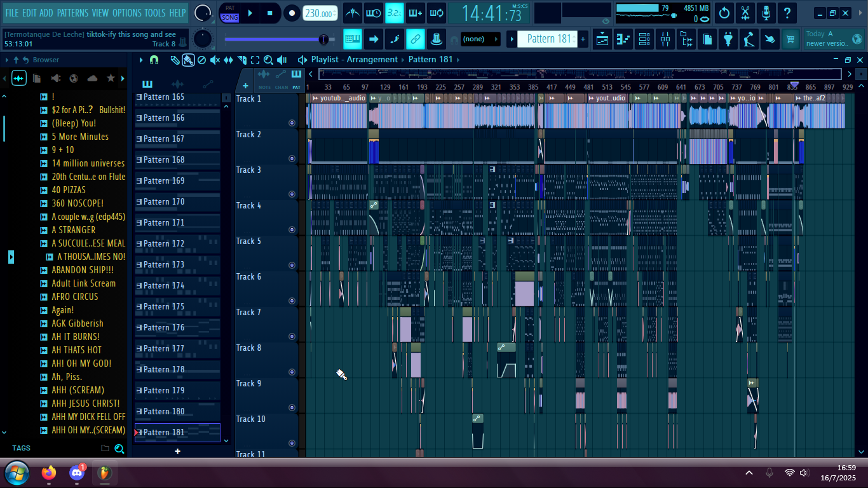Choose the Slice tool in the playlist toolbar

point(241,60)
